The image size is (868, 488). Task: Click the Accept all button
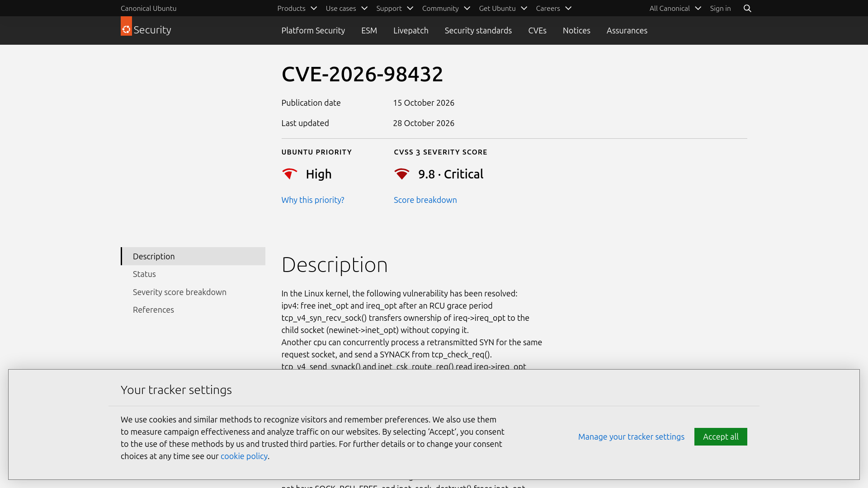tap(721, 436)
